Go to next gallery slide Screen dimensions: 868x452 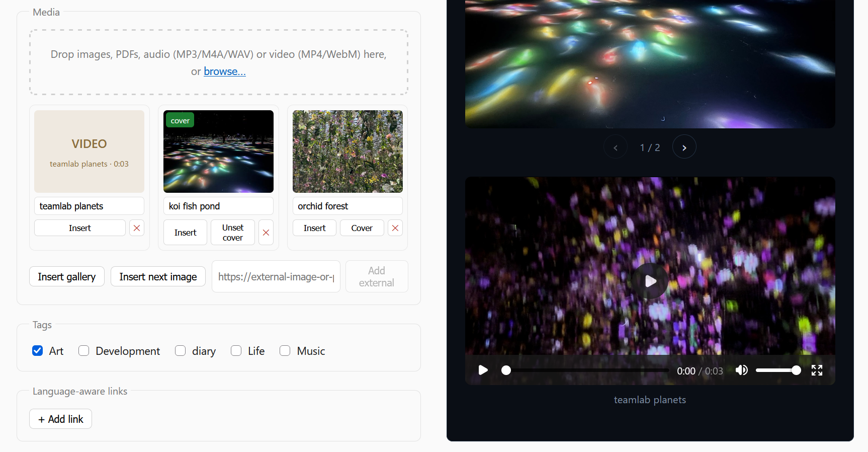point(684,147)
